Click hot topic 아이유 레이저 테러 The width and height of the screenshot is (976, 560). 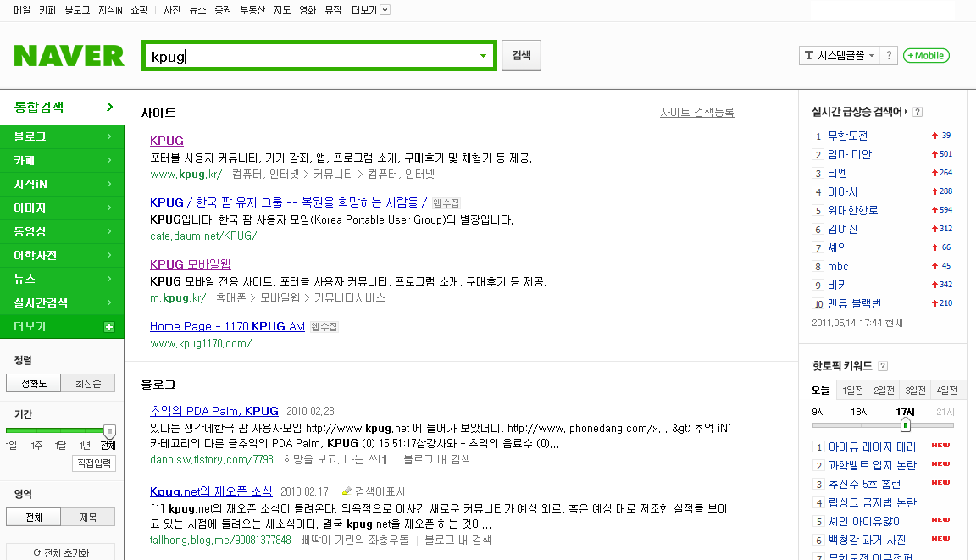pos(872,446)
